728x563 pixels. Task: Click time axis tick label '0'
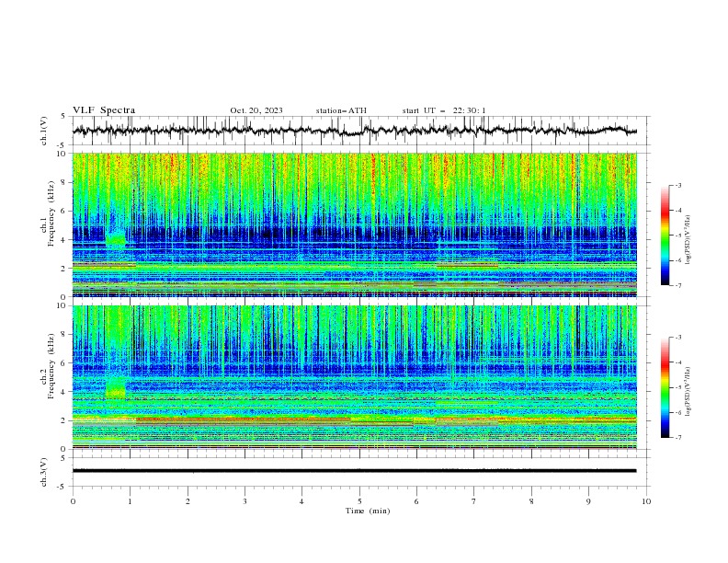tap(73, 501)
